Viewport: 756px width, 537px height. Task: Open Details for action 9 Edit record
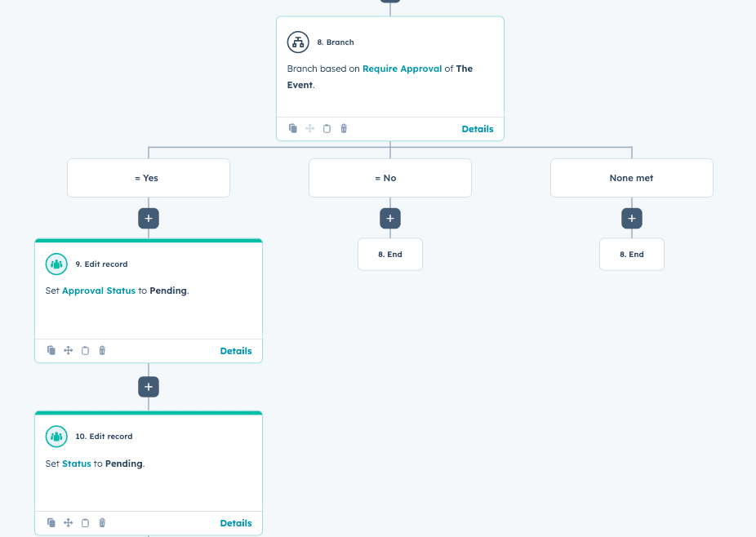pos(235,351)
